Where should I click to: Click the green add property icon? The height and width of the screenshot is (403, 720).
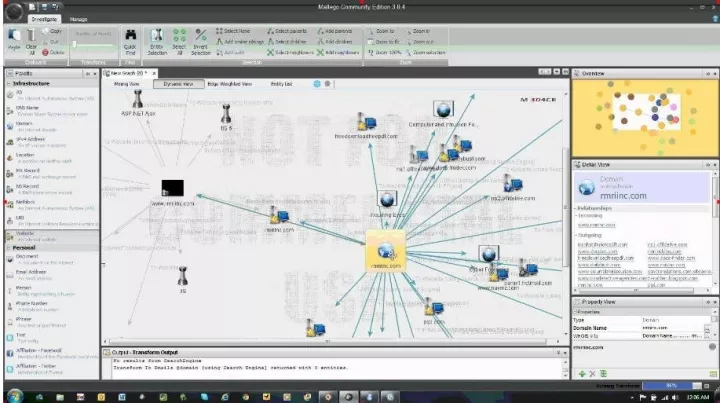point(582,373)
